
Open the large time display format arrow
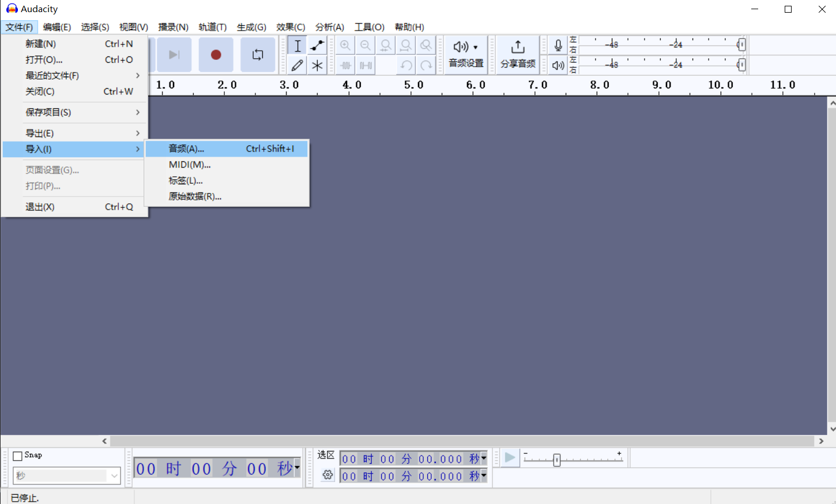(297, 468)
